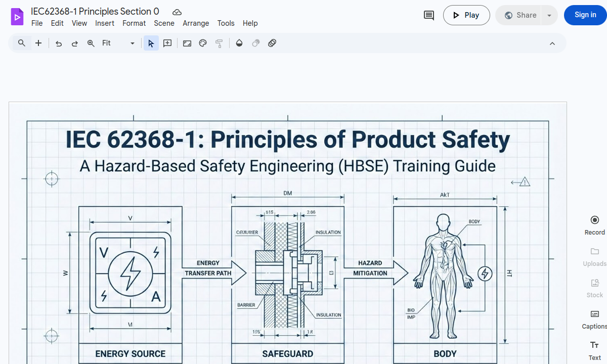Open the opacity half-filled drop control
The image size is (607, 364).
(x=239, y=43)
